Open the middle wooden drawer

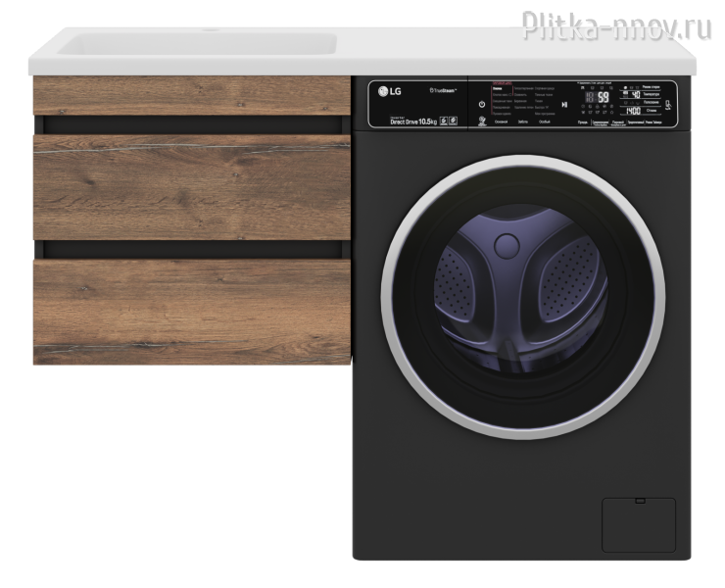tap(191, 187)
